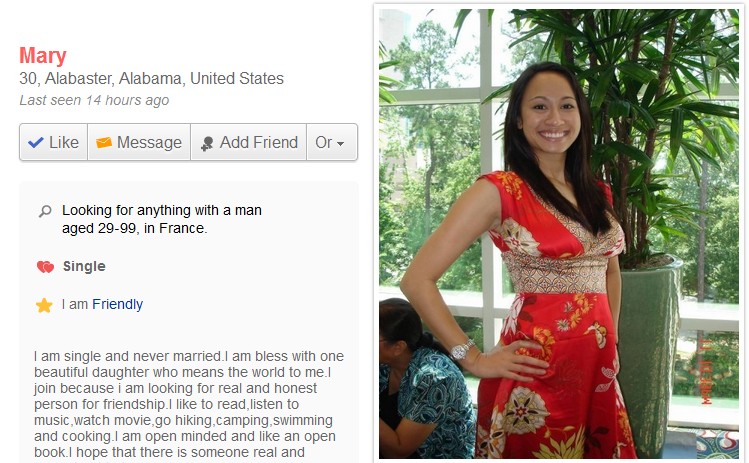Click the red date stamp on photo

(x=706, y=372)
